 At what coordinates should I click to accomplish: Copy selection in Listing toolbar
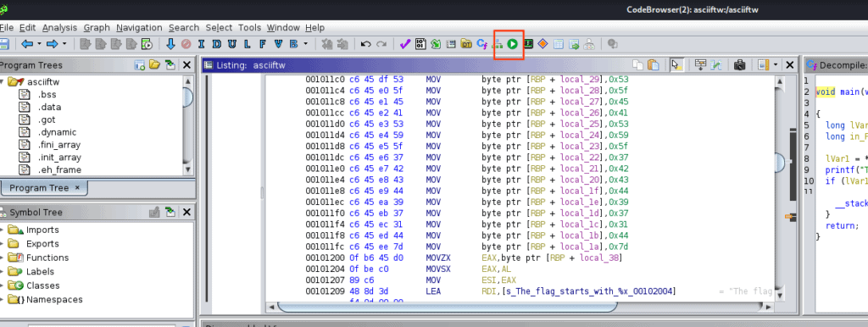point(638,65)
